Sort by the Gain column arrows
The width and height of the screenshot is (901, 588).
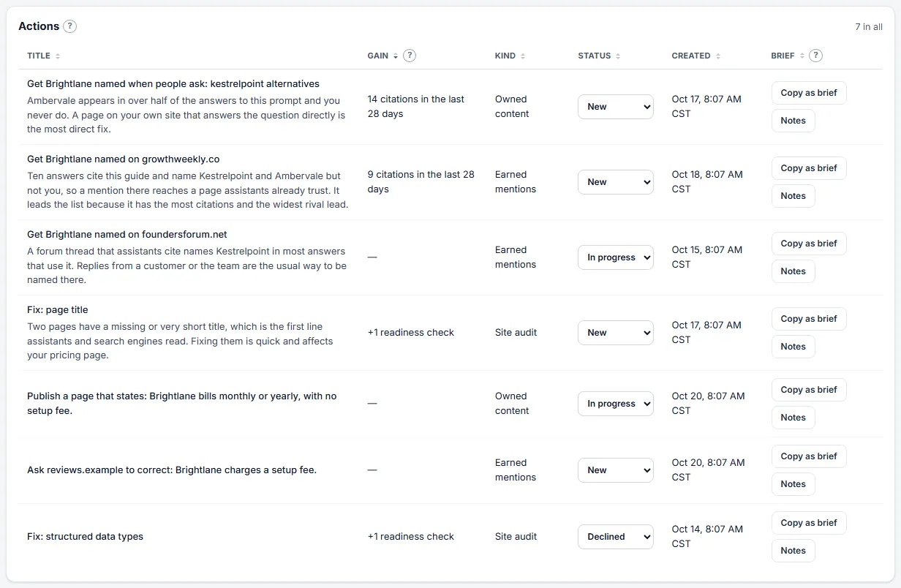click(x=396, y=56)
